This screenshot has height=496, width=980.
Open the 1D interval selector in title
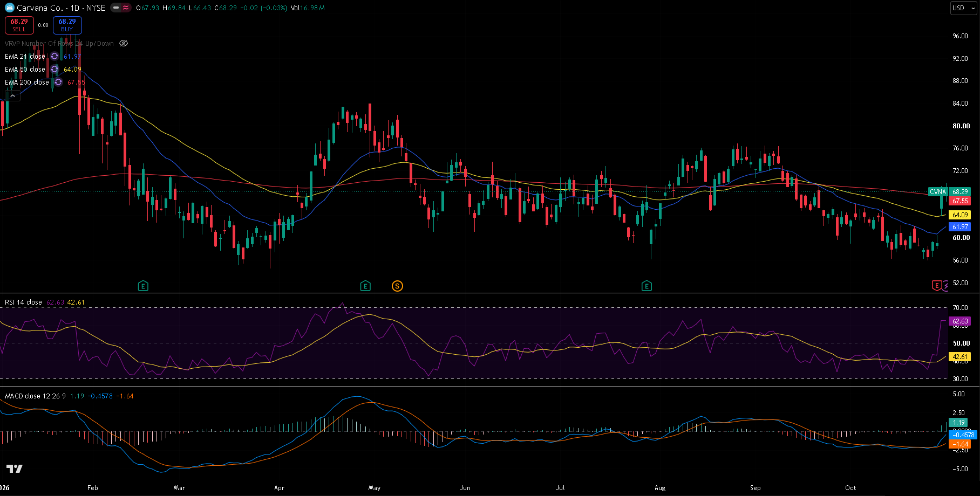pos(75,8)
